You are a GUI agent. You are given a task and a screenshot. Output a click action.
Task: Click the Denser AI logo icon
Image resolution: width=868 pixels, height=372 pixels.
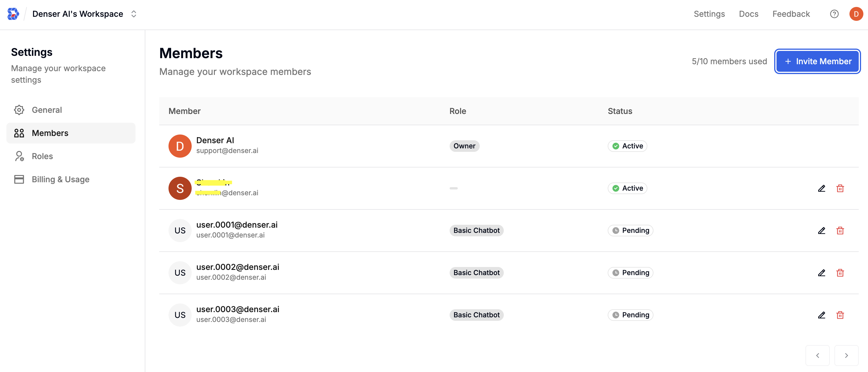point(13,14)
